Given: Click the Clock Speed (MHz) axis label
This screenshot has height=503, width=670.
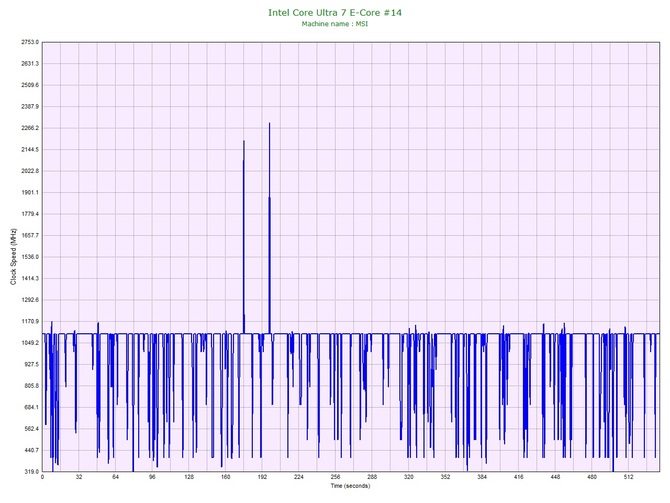Looking at the screenshot, I should (x=13, y=257).
